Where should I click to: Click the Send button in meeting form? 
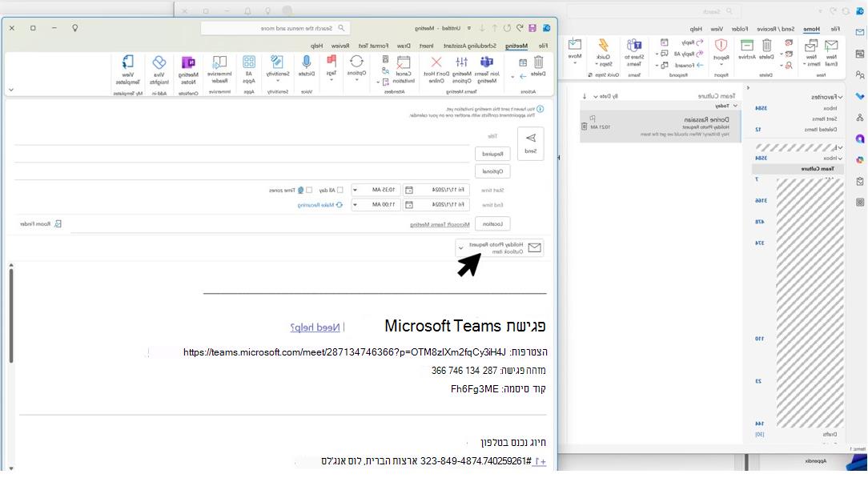[x=530, y=143]
